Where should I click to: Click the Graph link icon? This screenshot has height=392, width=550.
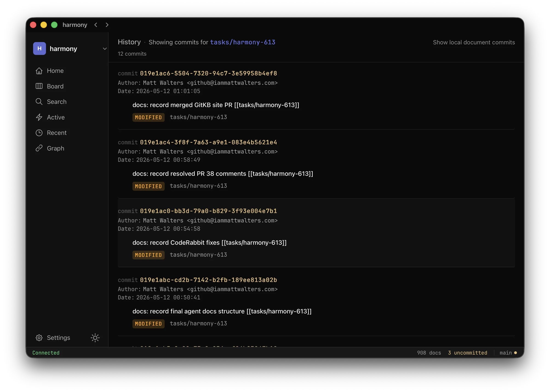(x=39, y=148)
